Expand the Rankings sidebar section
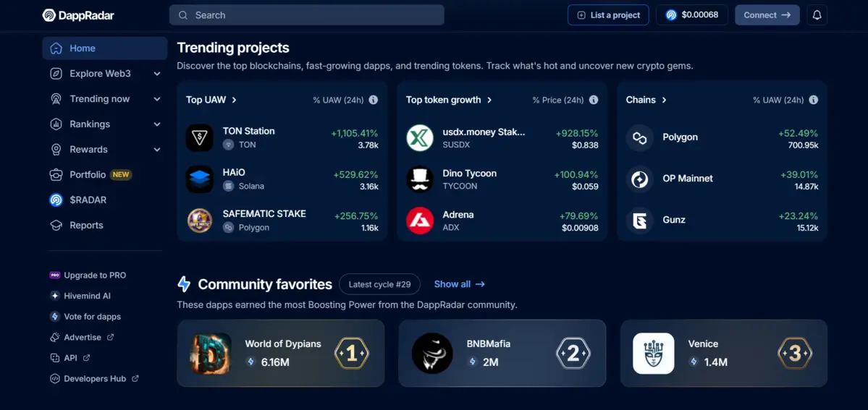 point(157,124)
